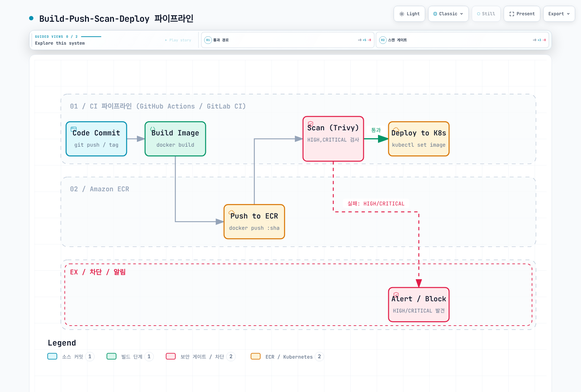Toggle the Still animation mode

tap(486, 14)
